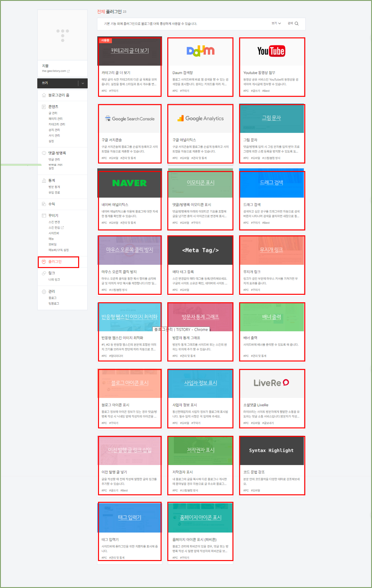The height and width of the screenshot is (588, 372).
Task: Open 댓글 관리 in sidebar
Action: point(54,159)
